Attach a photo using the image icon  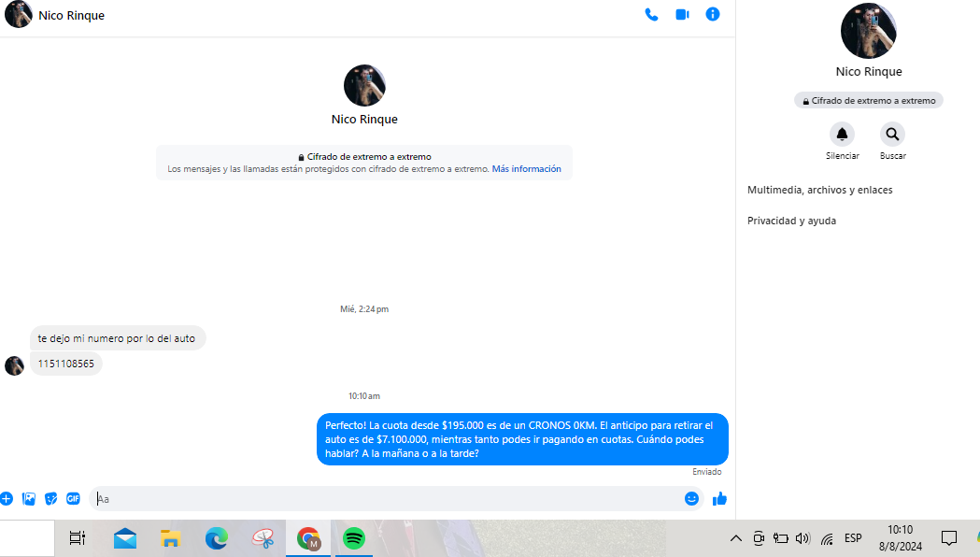pos(29,499)
